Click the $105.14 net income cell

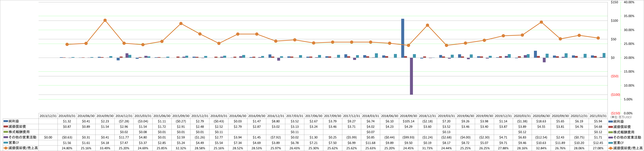408,121
